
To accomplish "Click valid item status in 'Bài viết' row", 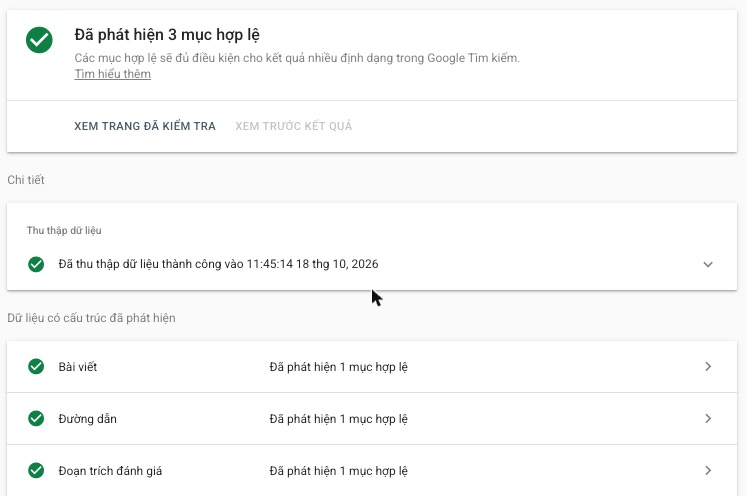I will point(338,367).
